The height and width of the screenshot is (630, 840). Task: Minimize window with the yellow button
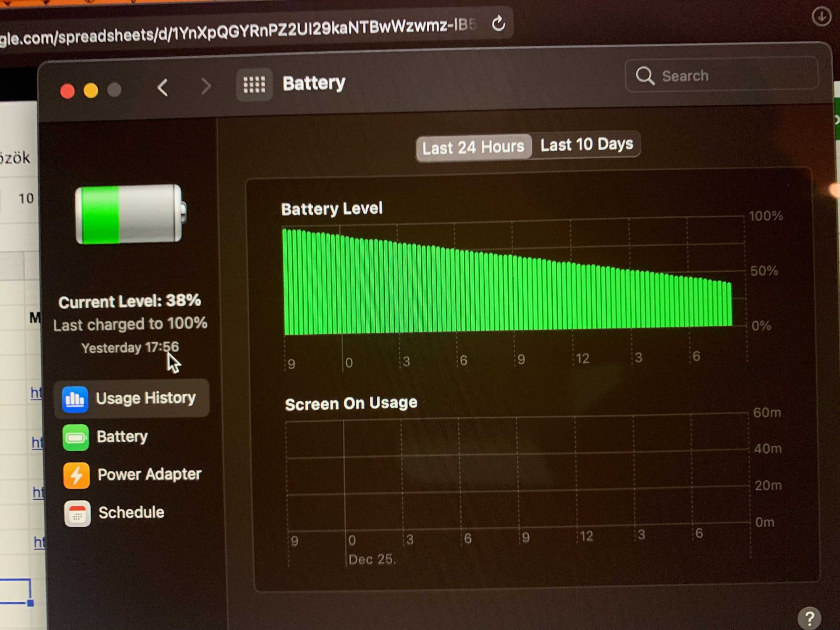tap(91, 91)
